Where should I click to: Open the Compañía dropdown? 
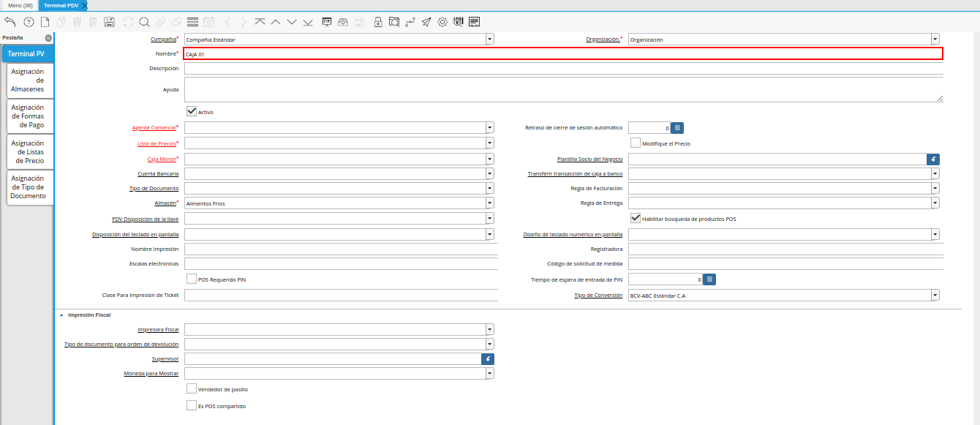(x=490, y=40)
